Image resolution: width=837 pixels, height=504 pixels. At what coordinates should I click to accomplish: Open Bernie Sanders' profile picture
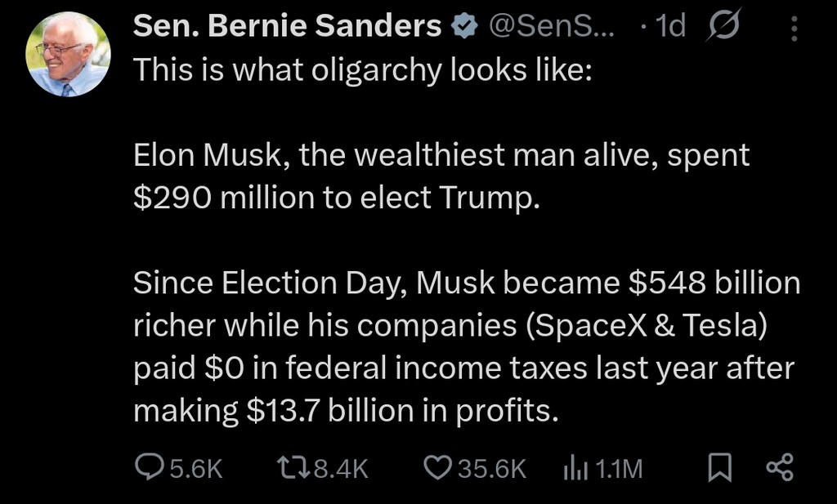(x=68, y=56)
